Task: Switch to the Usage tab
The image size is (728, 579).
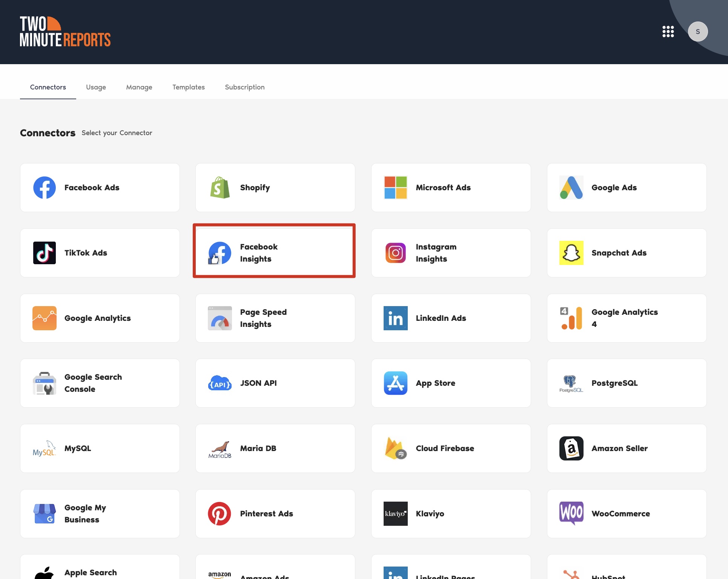Action: 96,87
